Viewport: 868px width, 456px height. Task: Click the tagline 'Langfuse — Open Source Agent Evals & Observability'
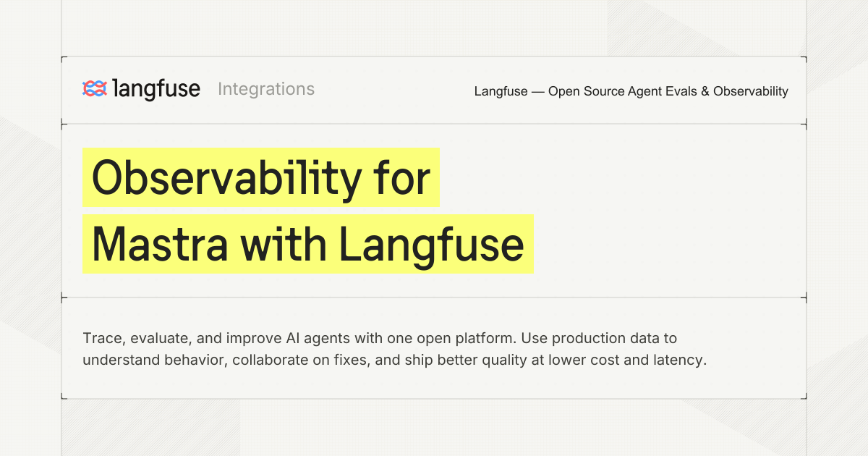[x=631, y=91]
